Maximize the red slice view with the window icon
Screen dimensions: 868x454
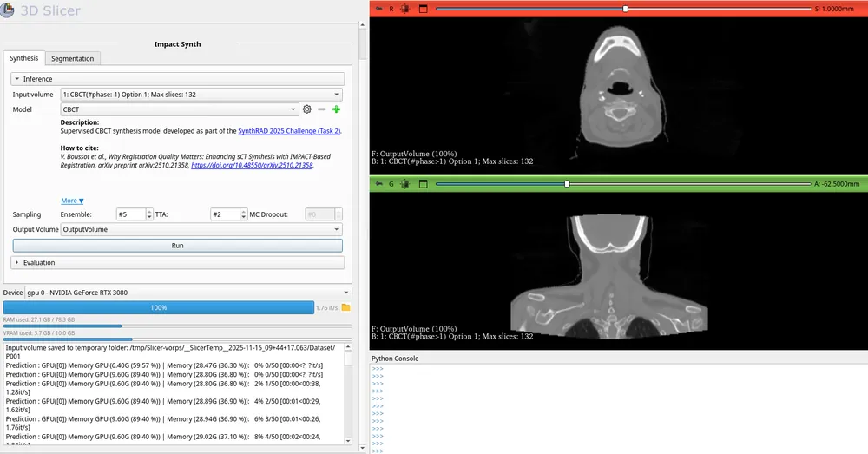point(424,9)
